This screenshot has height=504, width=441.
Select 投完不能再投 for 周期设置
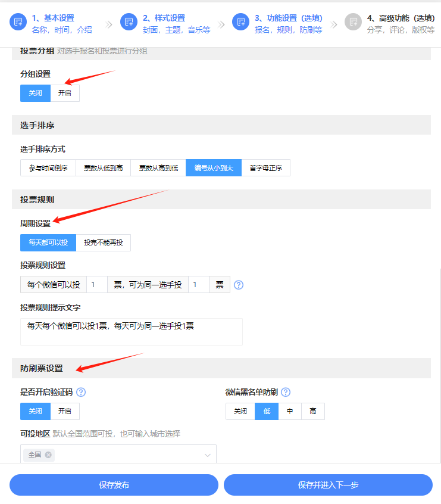click(103, 242)
